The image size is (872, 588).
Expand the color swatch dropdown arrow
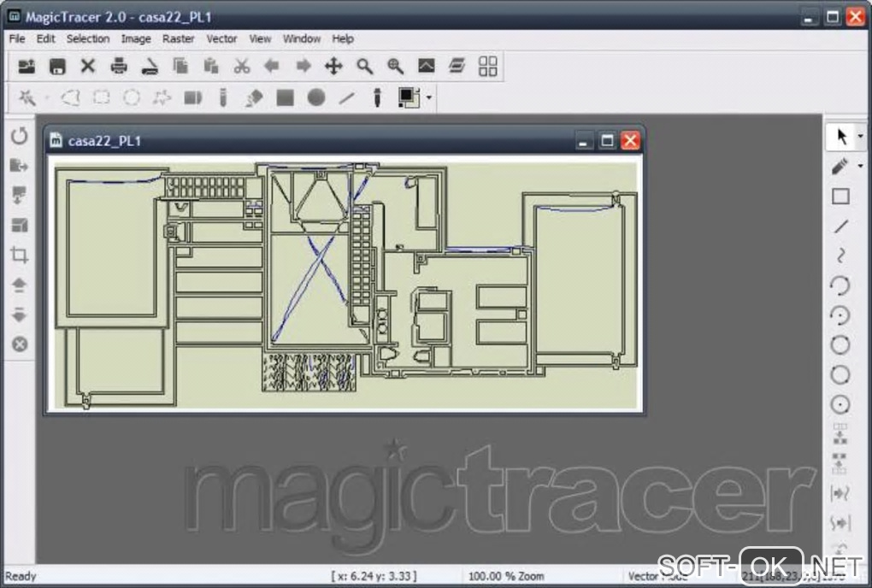coord(429,97)
